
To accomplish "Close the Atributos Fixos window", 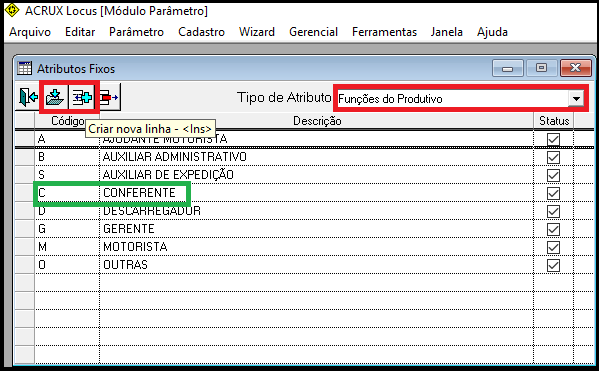I will pyautogui.click(x=575, y=68).
